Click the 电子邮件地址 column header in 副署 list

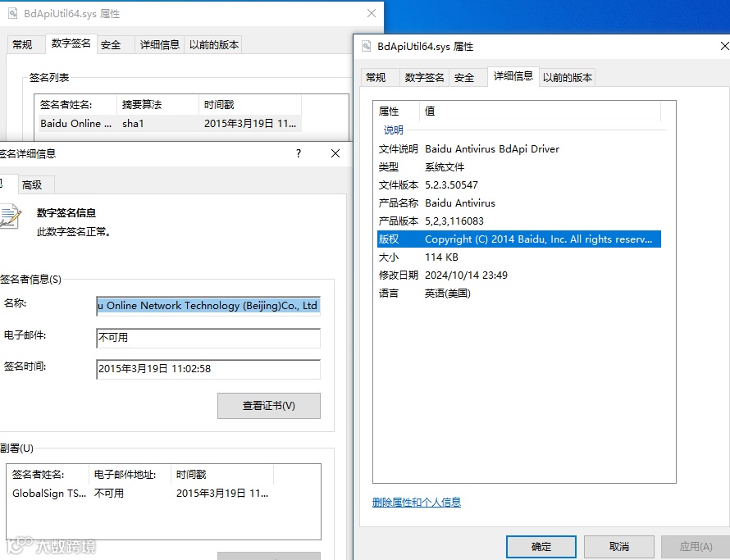click(130, 475)
